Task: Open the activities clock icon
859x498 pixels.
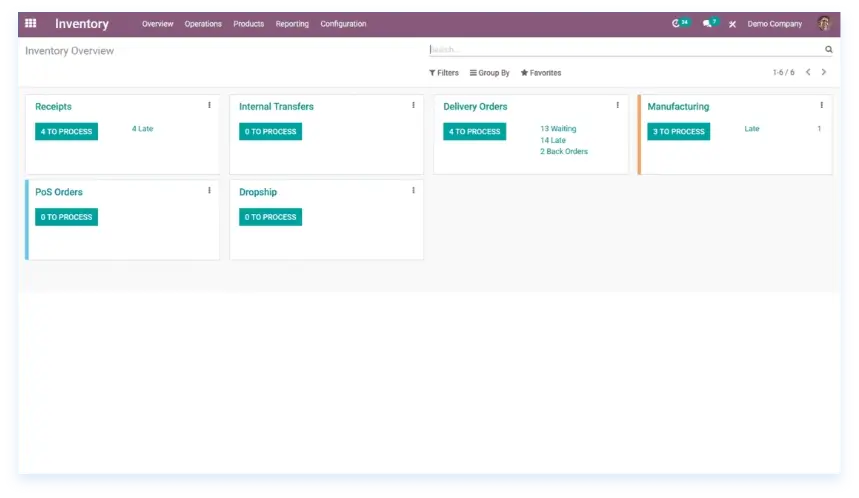Action: [x=679, y=23]
